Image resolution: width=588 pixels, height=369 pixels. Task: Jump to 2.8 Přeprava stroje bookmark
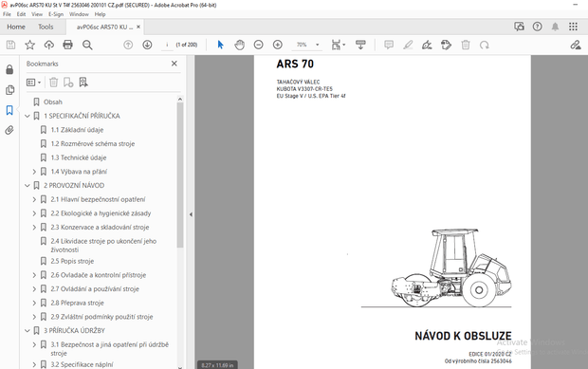(77, 303)
